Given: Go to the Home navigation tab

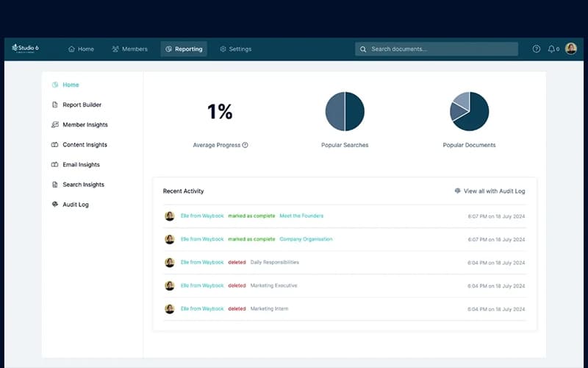Looking at the screenshot, I should pyautogui.click(x=81, y=49).
